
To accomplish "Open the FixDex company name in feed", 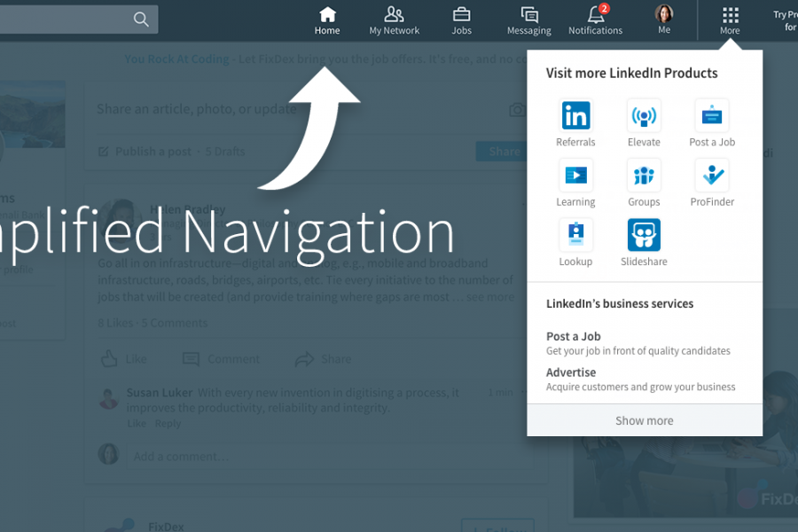I will [x=166, y=526].
